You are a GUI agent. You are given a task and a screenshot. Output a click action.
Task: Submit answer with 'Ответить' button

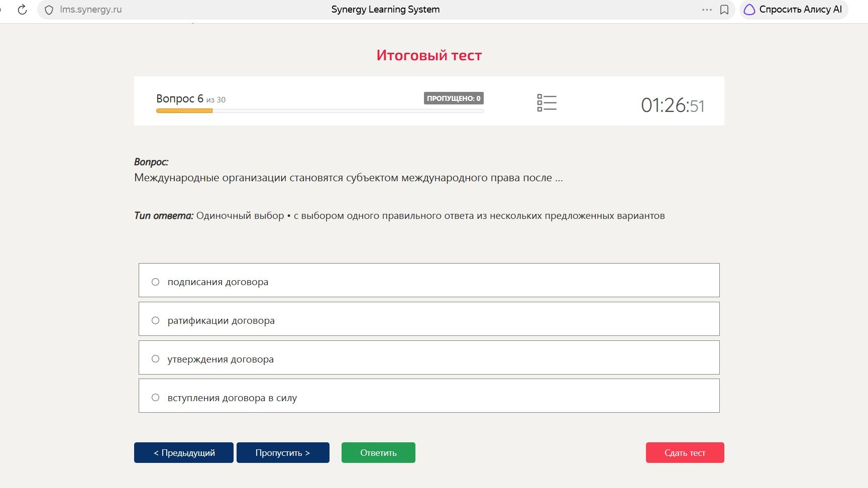[378, 452]
